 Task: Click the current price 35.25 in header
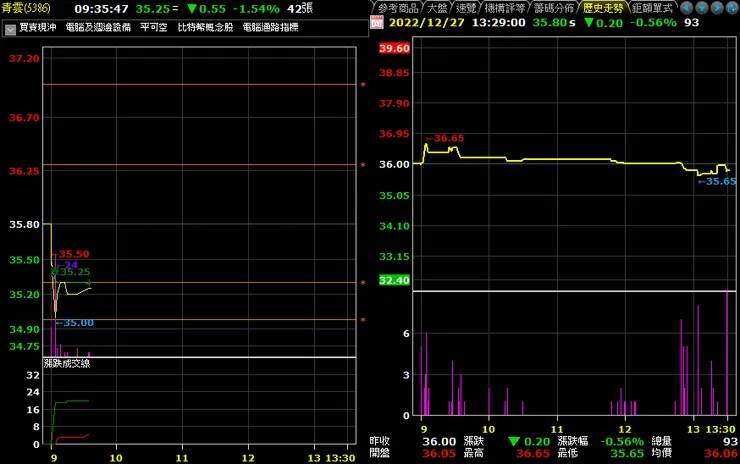(x=152, y=8)
